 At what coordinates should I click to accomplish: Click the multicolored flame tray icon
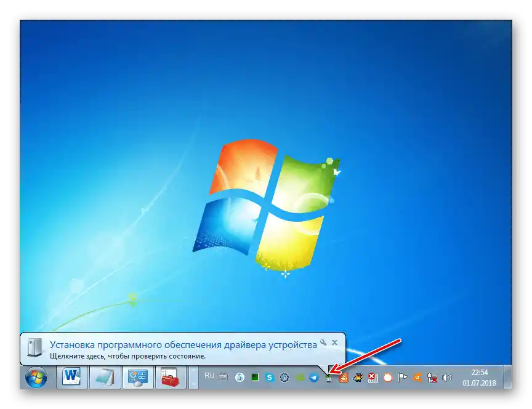tap(358, 378)
